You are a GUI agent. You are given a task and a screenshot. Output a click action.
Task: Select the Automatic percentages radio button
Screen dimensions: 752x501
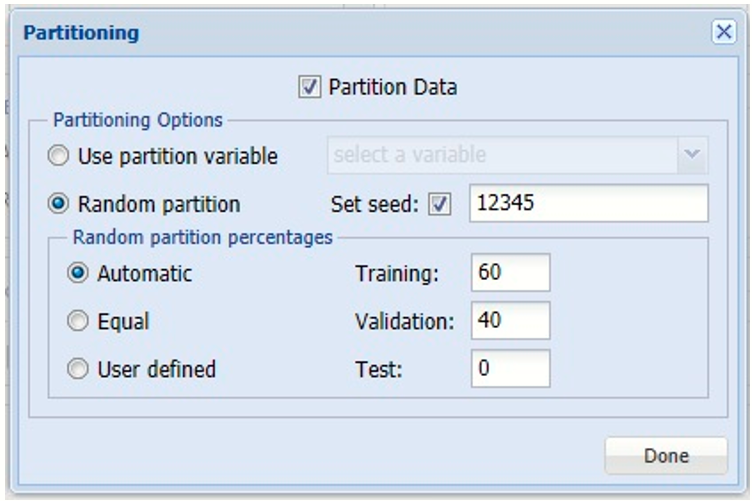78,272
